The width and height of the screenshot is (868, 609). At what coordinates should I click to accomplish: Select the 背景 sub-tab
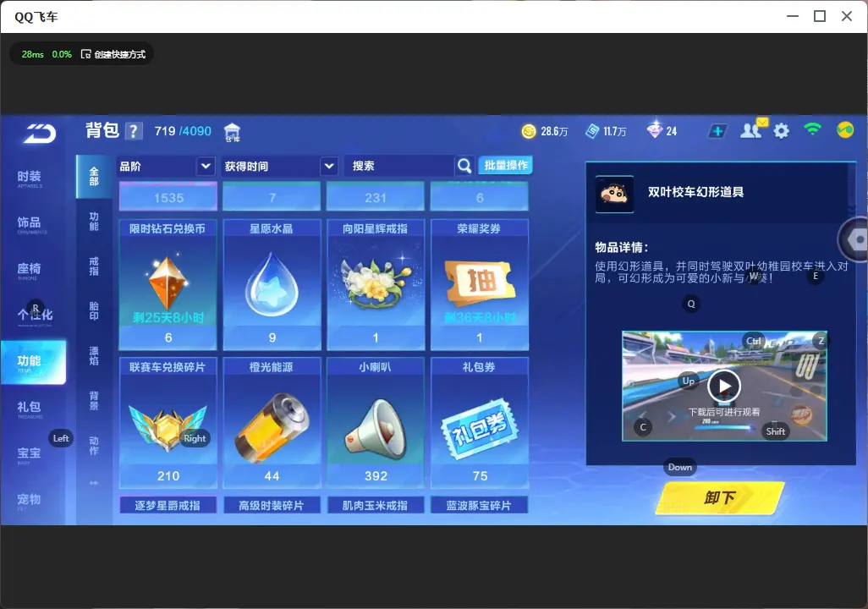click(94, 401)
